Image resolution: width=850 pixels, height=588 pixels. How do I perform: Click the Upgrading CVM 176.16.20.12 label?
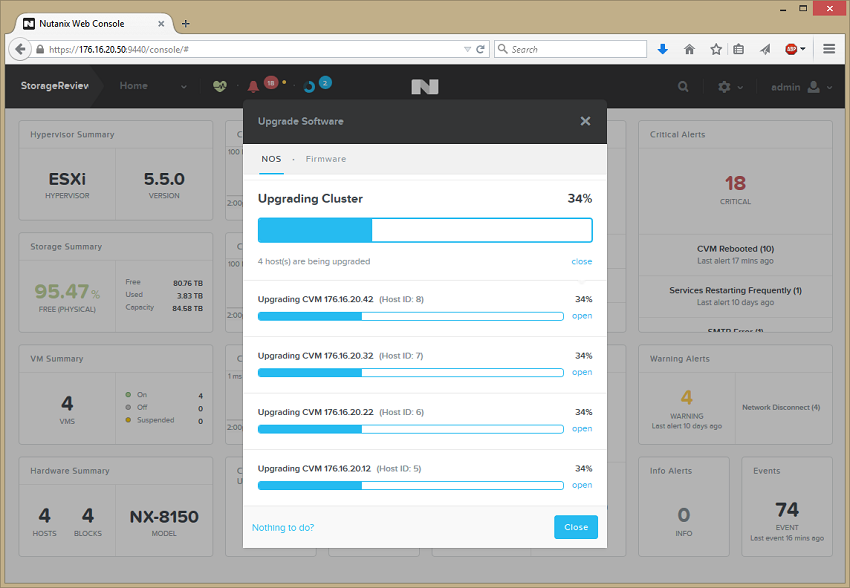pos(314,468)
